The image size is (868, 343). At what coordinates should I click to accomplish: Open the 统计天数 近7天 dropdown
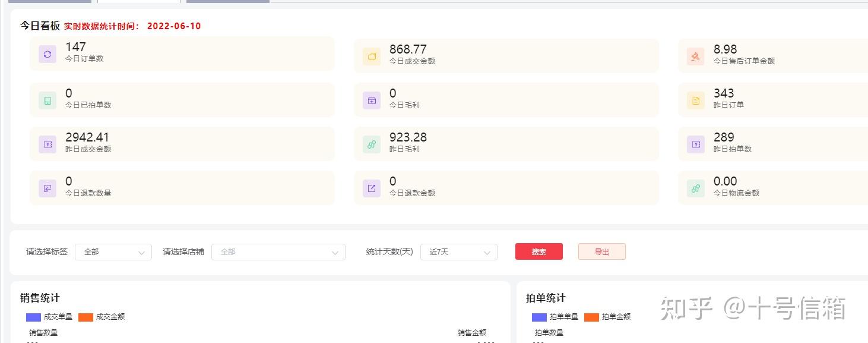point(459,252)
